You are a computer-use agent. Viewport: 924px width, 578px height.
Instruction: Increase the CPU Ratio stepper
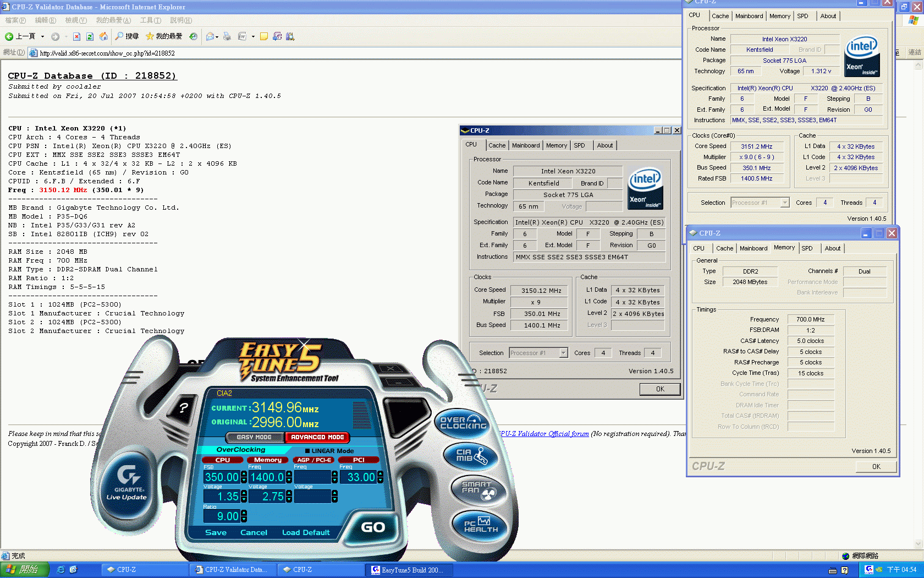tap(244, 513)
